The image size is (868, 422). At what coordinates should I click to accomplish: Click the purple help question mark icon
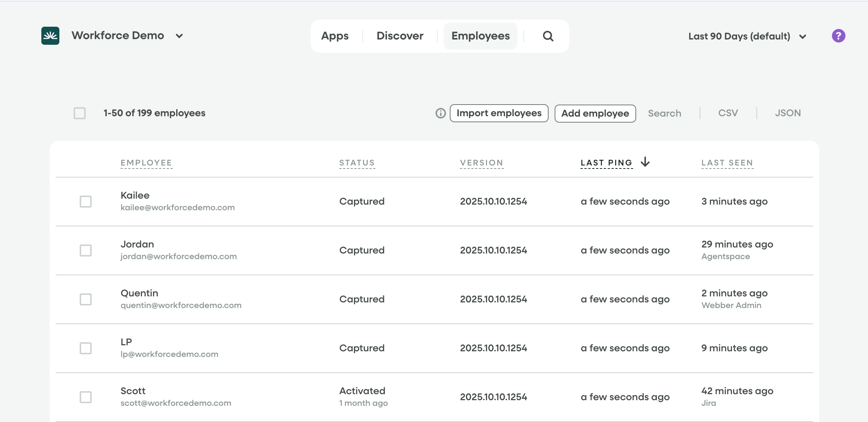tap(838, 36)
